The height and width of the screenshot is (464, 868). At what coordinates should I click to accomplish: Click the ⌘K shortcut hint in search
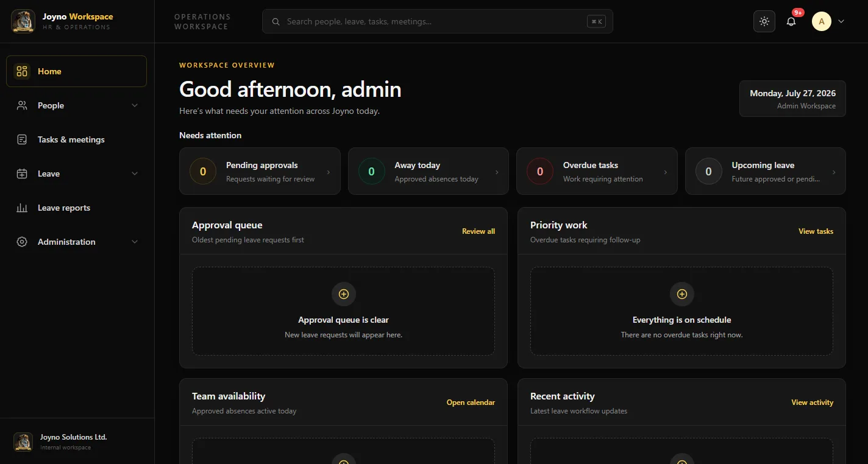click(x=596, y=21)
